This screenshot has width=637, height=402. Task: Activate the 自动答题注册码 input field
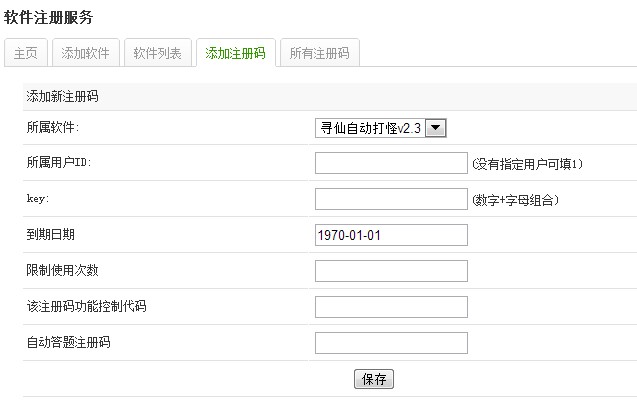click(391, 343)
